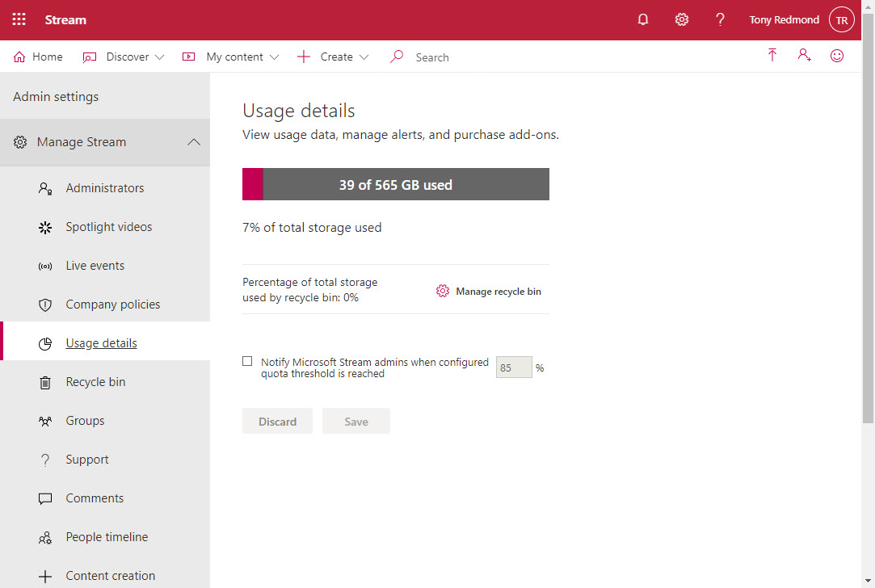Click the invite people icon
875x588 pixels.
click(804, 55)
